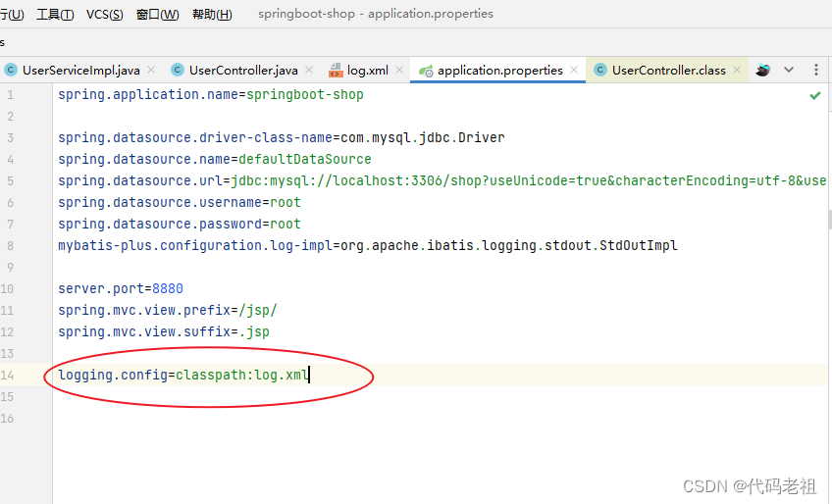Close the UserController.class tab
This screenshot has height=504, width=832.
coord(737,70)
